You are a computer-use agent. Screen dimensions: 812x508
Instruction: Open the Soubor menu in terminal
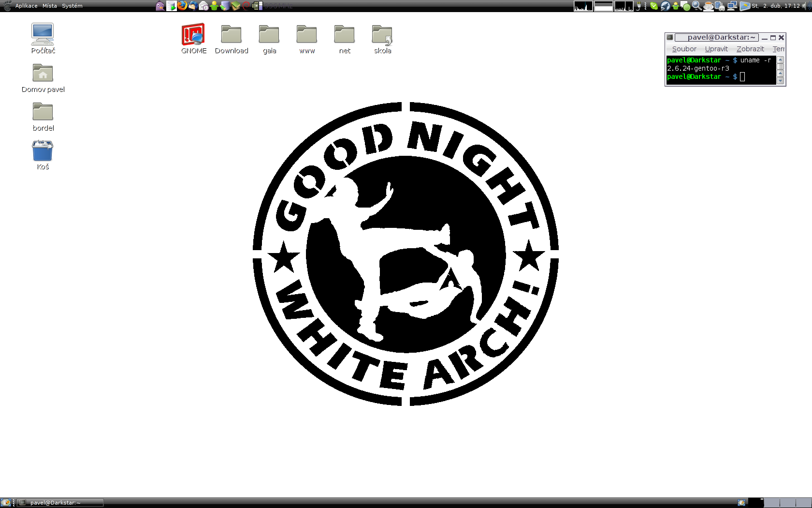pos(684,49)
